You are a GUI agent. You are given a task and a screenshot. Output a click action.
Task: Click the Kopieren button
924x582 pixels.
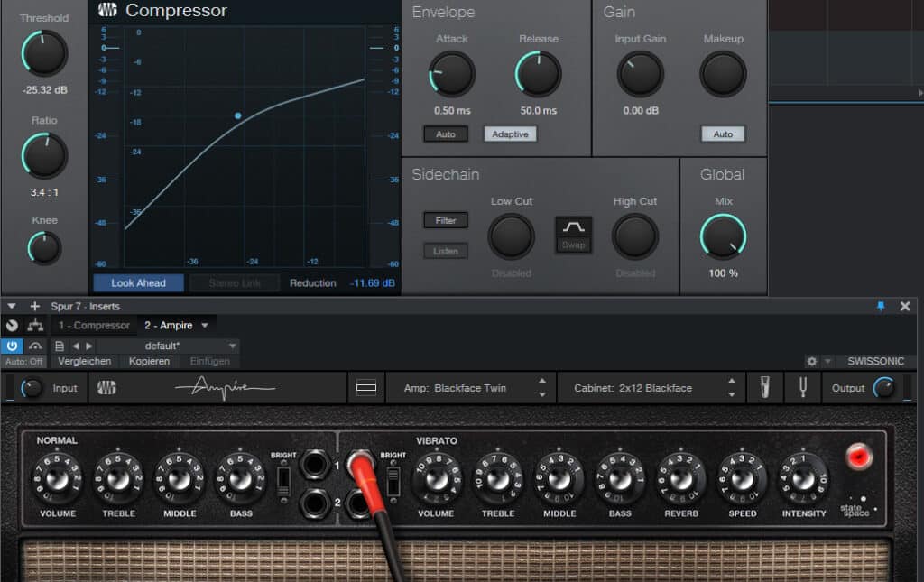(149, 361)
